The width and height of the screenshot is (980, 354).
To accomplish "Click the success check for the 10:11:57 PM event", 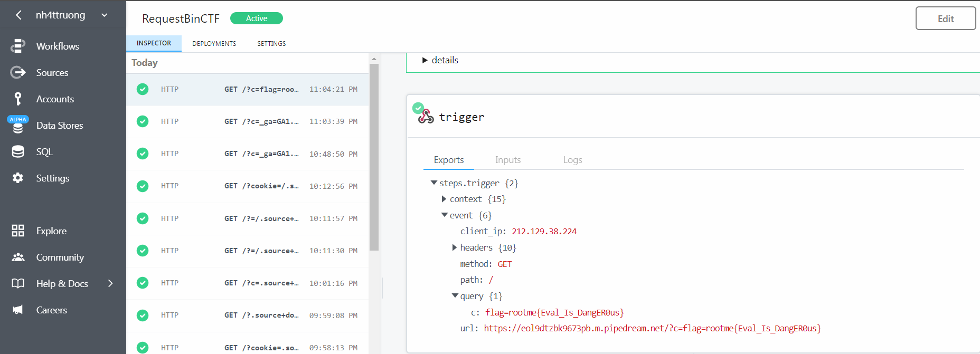I will [x=143, y=218].
